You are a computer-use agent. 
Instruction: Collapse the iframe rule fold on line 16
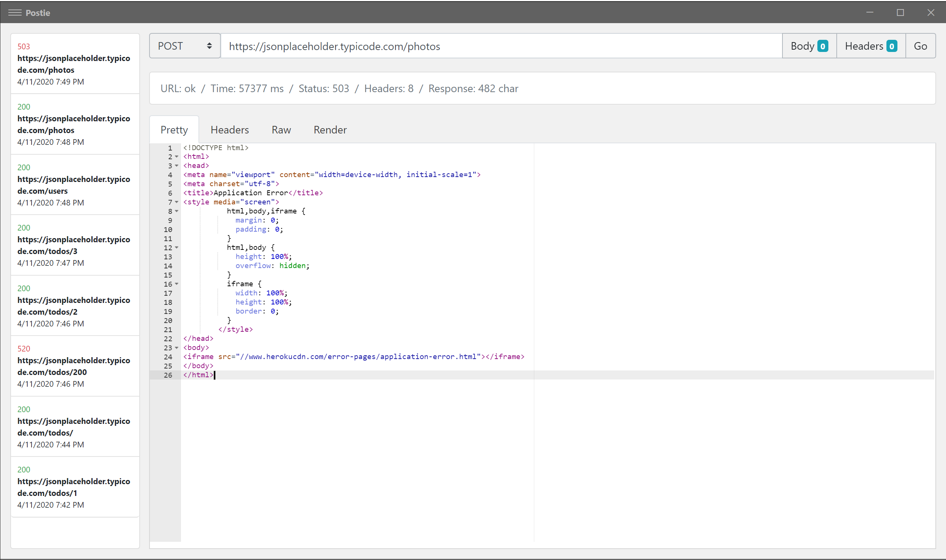pos(177,284)
